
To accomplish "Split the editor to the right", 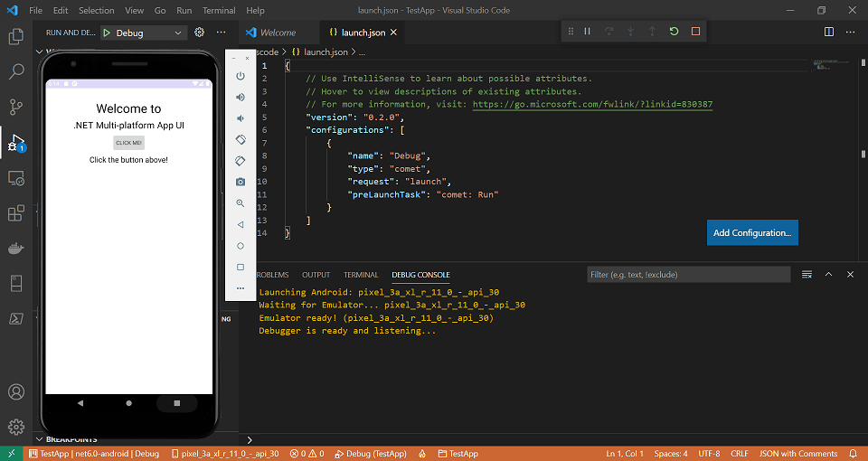I will (x=829, y=33).
